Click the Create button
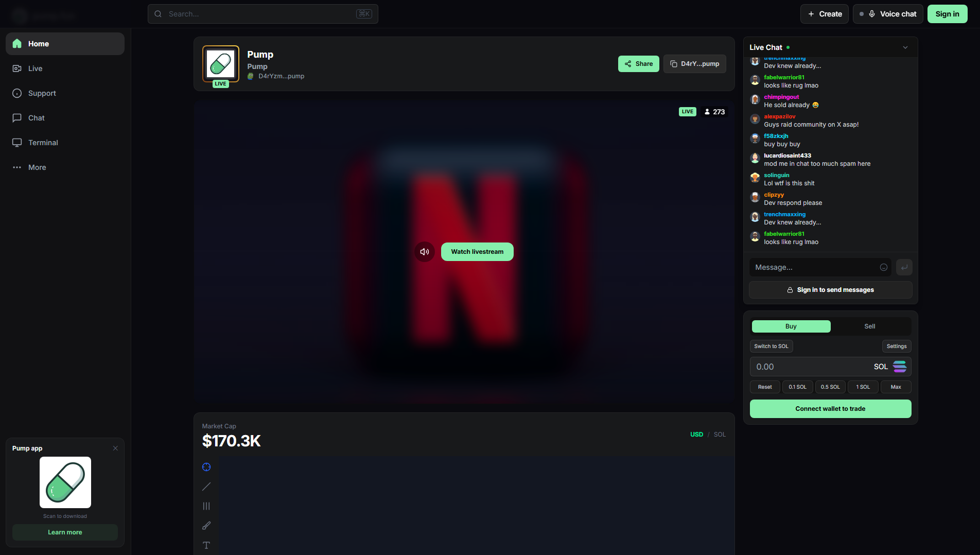 pos(825,14)
